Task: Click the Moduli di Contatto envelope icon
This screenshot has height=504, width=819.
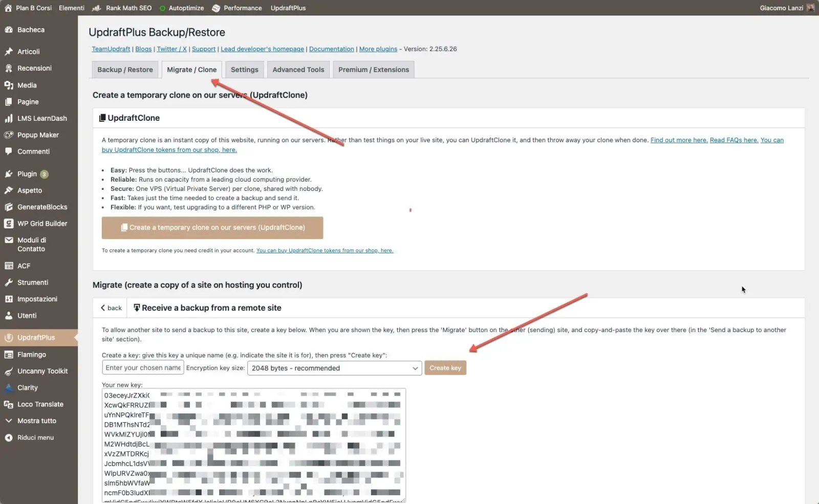Action: pos(9,240)
